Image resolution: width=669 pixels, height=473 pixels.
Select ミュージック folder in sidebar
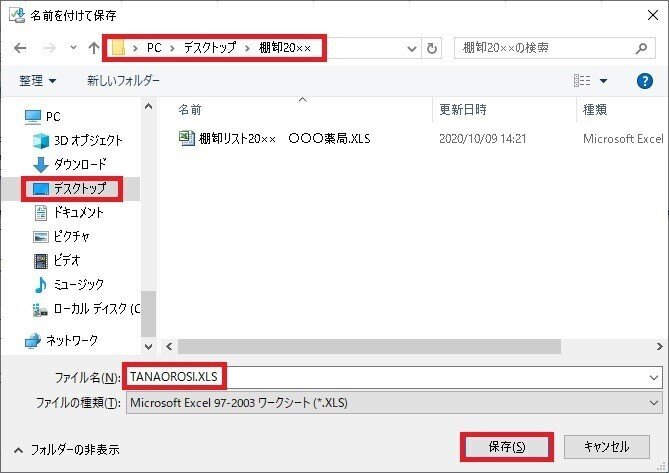click(79, 284)
